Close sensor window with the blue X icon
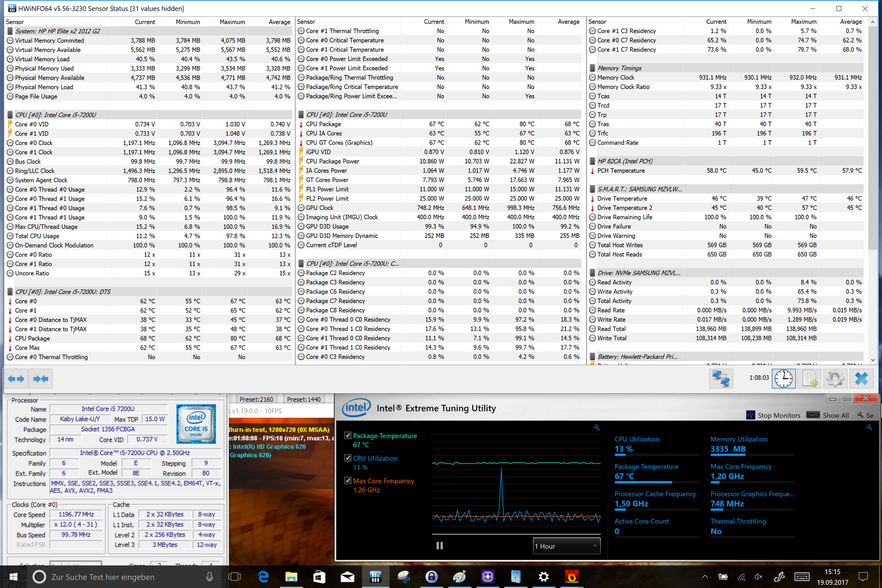This screenshot has height=588, width=882. click(x=861, y=379)
